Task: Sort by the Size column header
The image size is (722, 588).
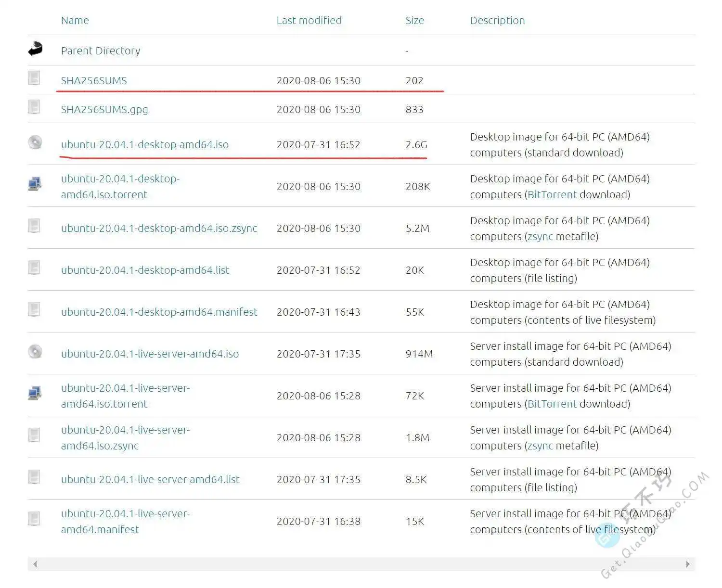Action: tap(415, 20)
